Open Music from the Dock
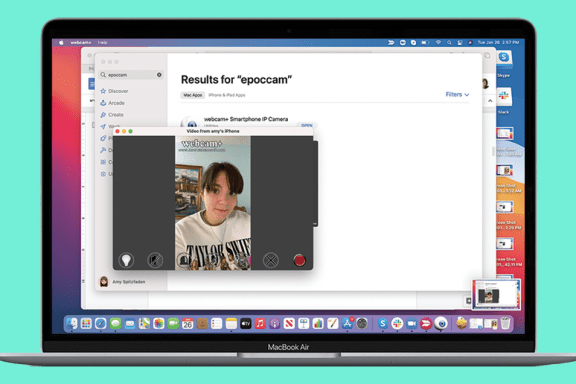 (x=260, y=323)
